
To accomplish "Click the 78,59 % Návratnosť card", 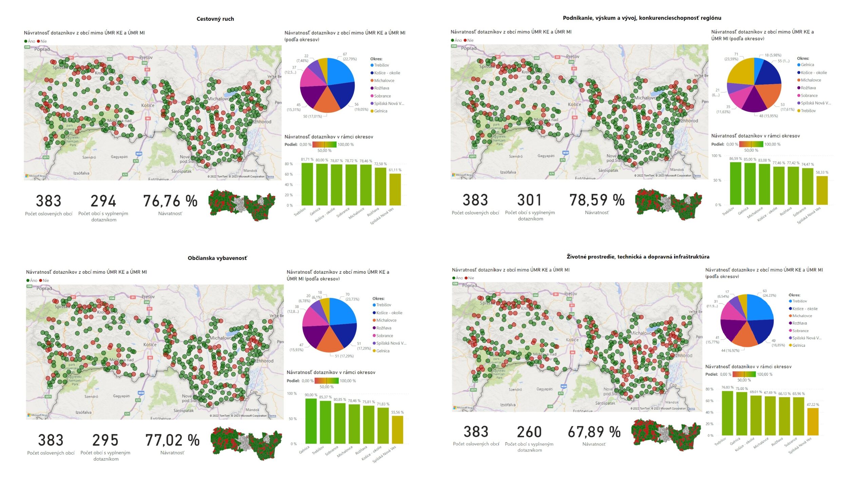I will (x=597, y=204).
